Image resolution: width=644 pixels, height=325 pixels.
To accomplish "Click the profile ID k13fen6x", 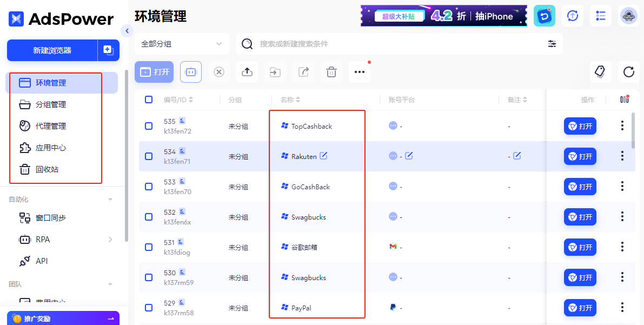I will (177, 222).
